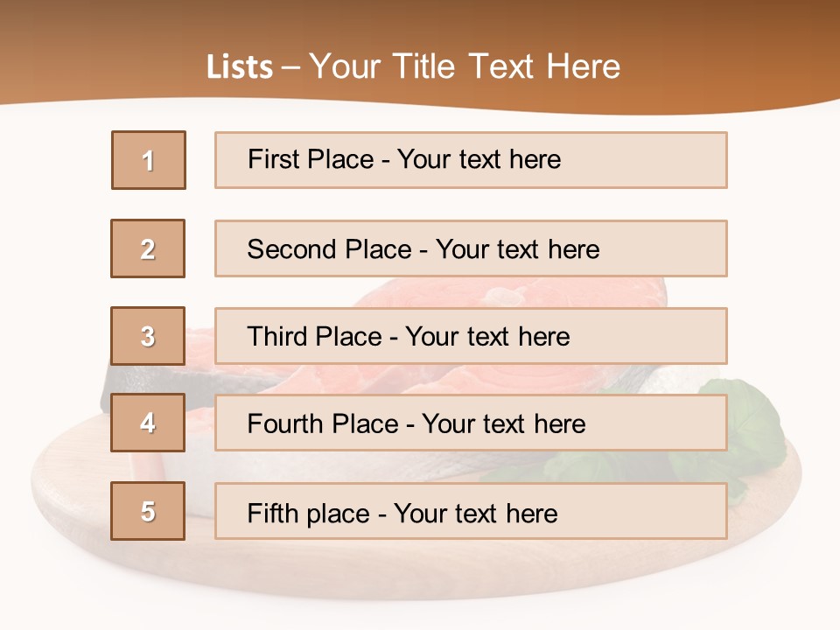Click the green herb leaves in background
840x630 pixels.
754,418
